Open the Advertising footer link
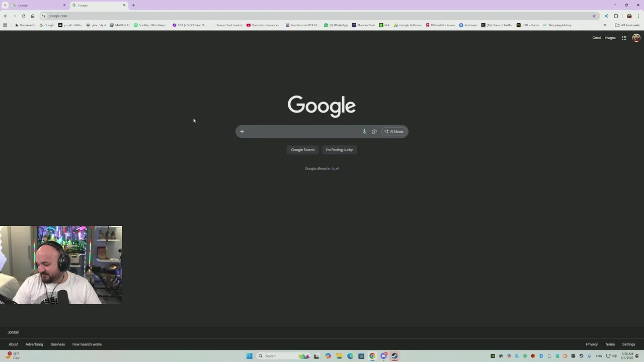This screenshot has height=362, width=644. click(34, 344)
